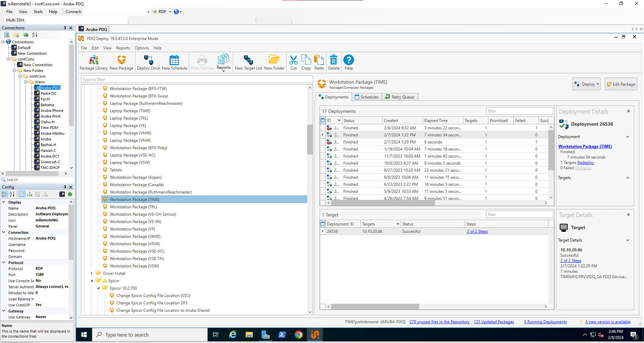Open PowerShell from the Windows taskbar
This screenshot has height=343, width=644.
coord(282,335)
